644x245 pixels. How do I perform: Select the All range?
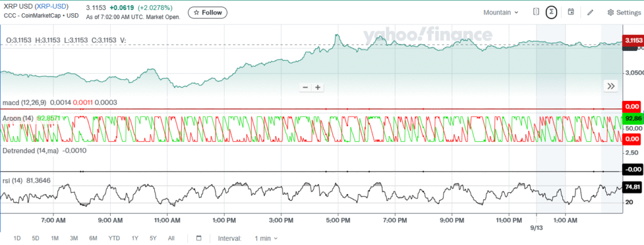pyautogui.click(x=171, y=238)
